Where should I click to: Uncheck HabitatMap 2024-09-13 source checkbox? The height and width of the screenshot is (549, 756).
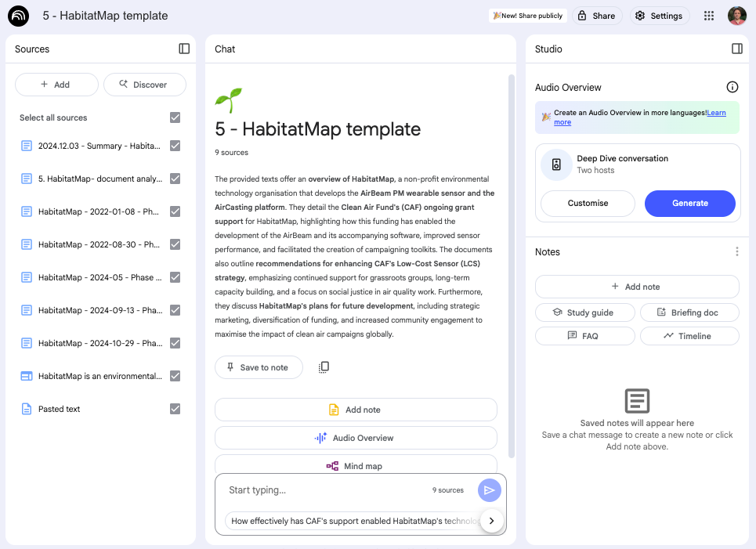[175, 310]
